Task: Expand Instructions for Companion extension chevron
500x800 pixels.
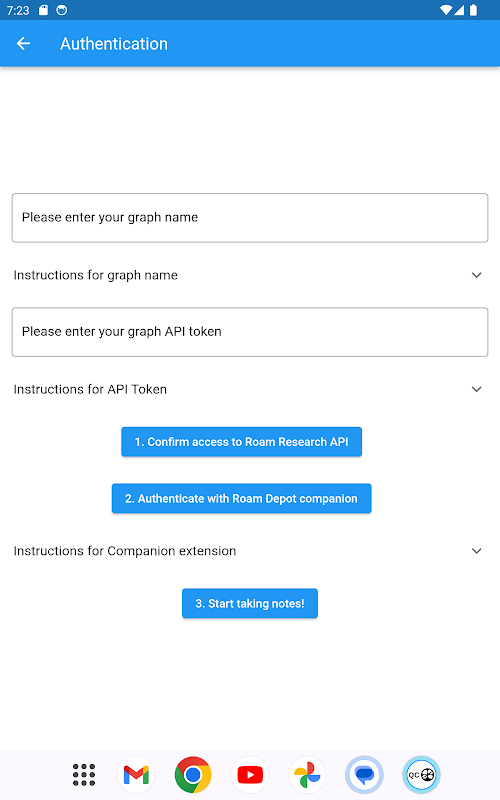Action: [x=477, y=551]
